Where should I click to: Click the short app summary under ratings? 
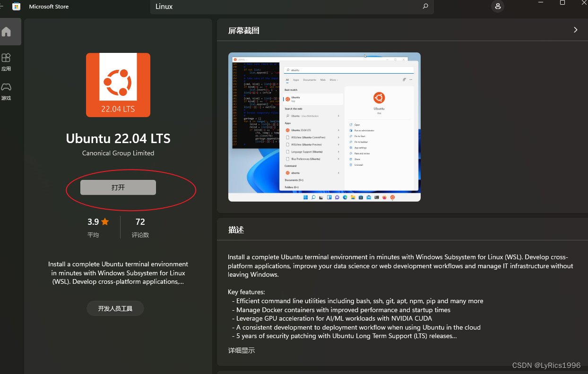point(118,273)
